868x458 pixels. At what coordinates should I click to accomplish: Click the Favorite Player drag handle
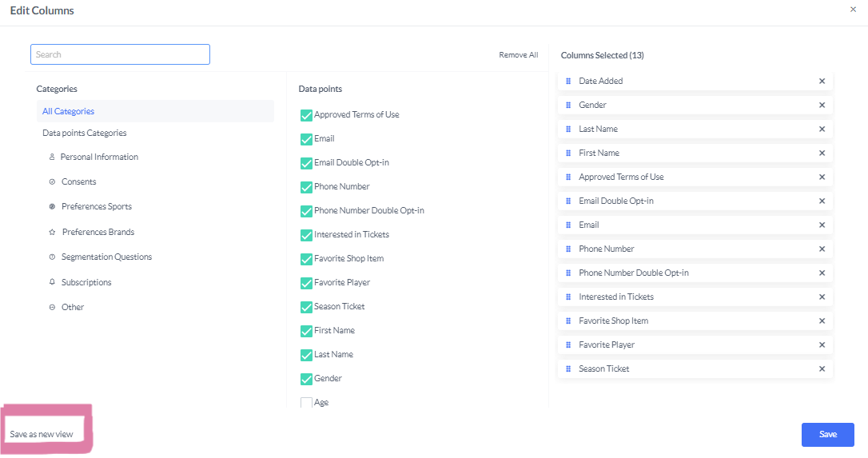click(x=568, y=345)
